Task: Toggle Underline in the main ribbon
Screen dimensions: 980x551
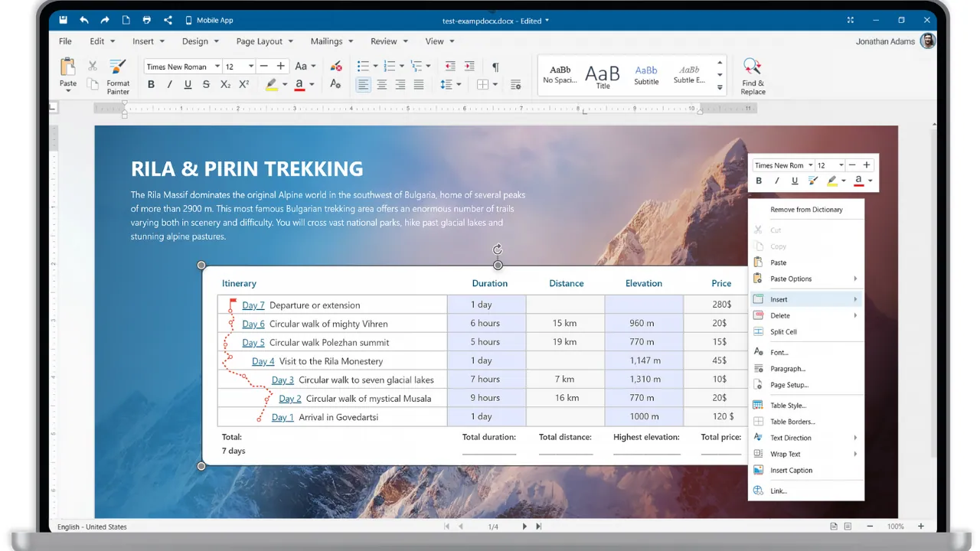Action: 188,84
